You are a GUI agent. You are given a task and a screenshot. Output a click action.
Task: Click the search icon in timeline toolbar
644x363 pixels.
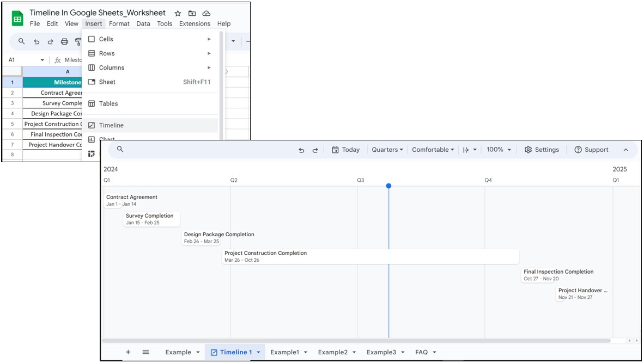(x=120, y=149)
